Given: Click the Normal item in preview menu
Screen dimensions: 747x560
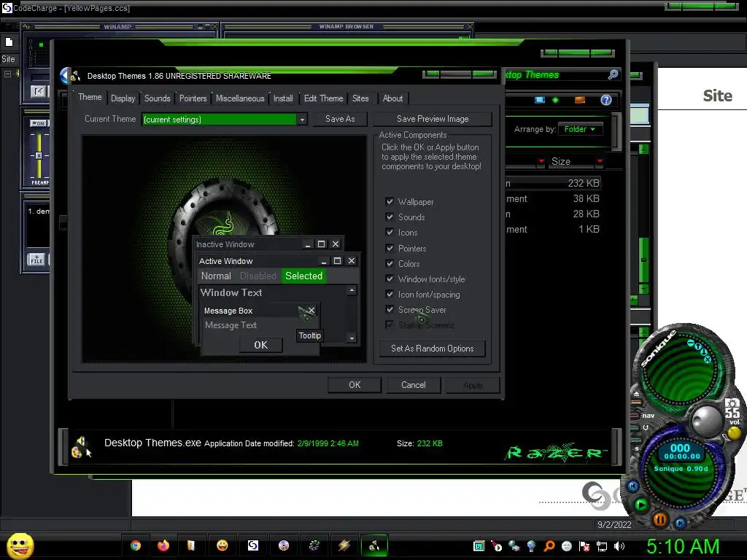Looking at the screenshot, I should (x=216, y=276).
